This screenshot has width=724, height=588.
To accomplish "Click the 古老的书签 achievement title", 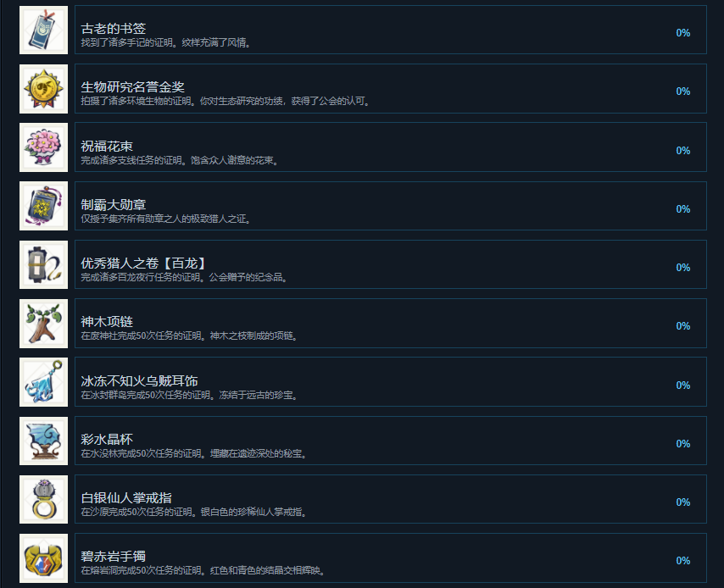I will (x=114, y=29).
